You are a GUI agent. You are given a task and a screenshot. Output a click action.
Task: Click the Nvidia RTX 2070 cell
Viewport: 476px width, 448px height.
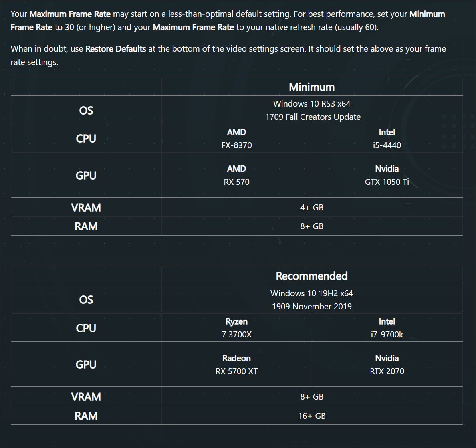[387, 365]
